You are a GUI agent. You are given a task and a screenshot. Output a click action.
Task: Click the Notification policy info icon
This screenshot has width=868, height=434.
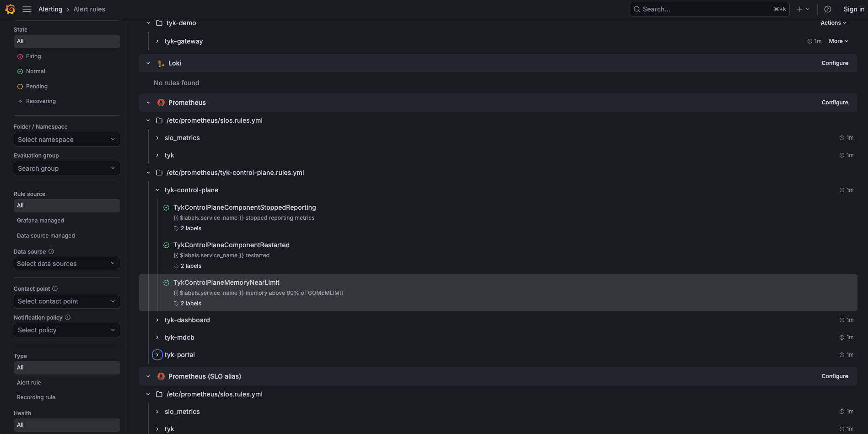point(68,317)
